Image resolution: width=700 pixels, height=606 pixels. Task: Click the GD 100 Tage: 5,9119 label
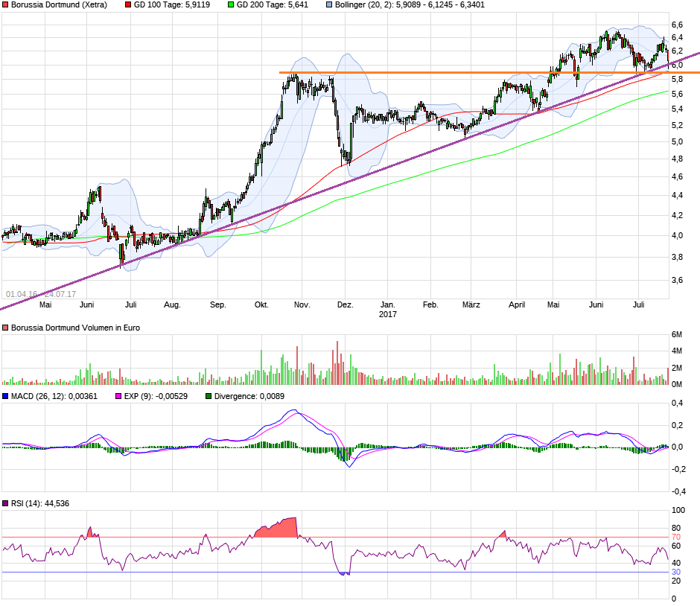pyautogui.click(x=172, y=5)
